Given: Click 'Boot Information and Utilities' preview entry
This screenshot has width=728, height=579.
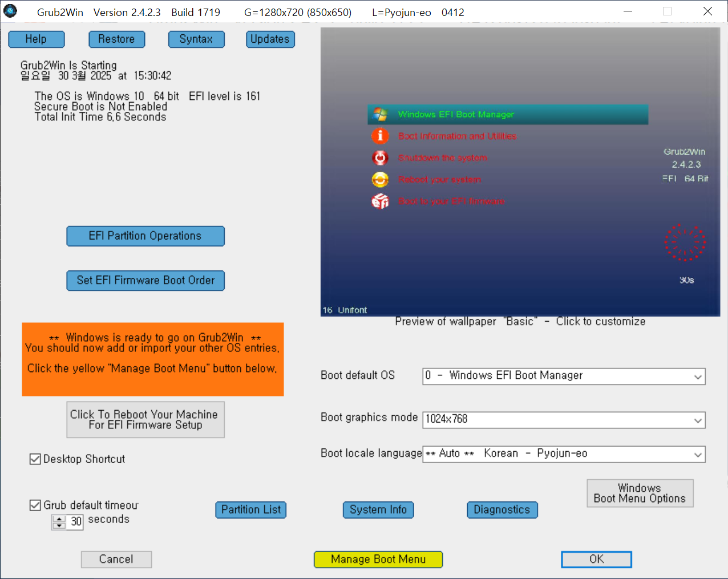Looking at the screenshot, I should (458, 136).
